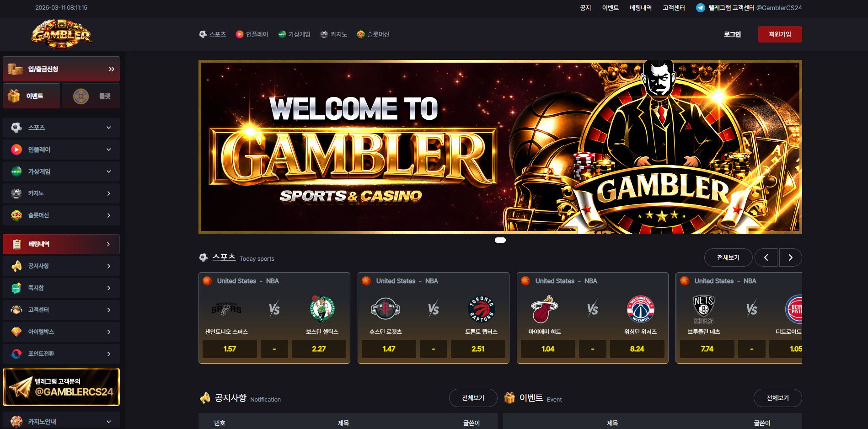The width and height of the screenshot is (868, 429).
Task: Pick the 1.57 odds for San Antonio Spurs
Action: tap(230, 349)
